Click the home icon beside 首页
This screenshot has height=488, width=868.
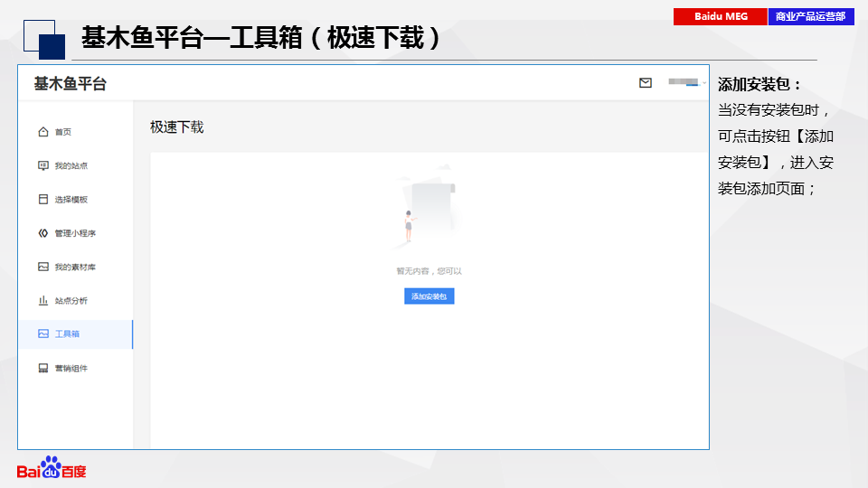[x=43, y=132]
